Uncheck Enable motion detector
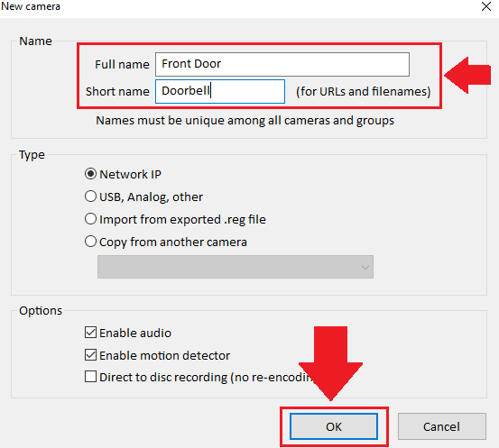Viewport: 499px width, 448px height. click(x=91, y=355)
